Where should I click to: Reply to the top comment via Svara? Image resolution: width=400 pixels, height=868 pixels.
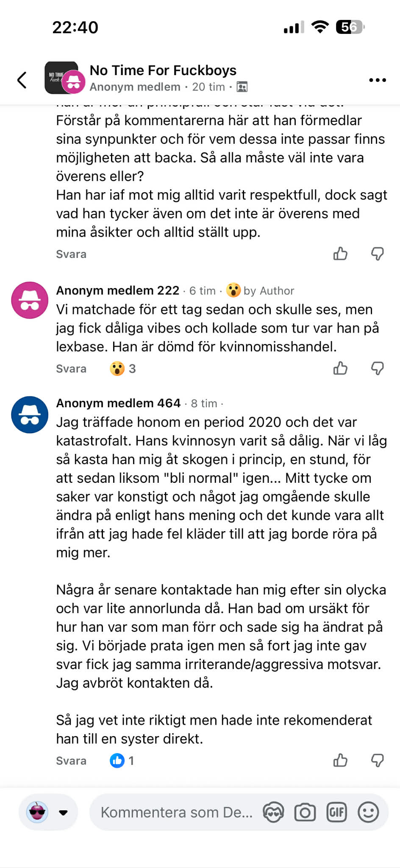[71, 254]
